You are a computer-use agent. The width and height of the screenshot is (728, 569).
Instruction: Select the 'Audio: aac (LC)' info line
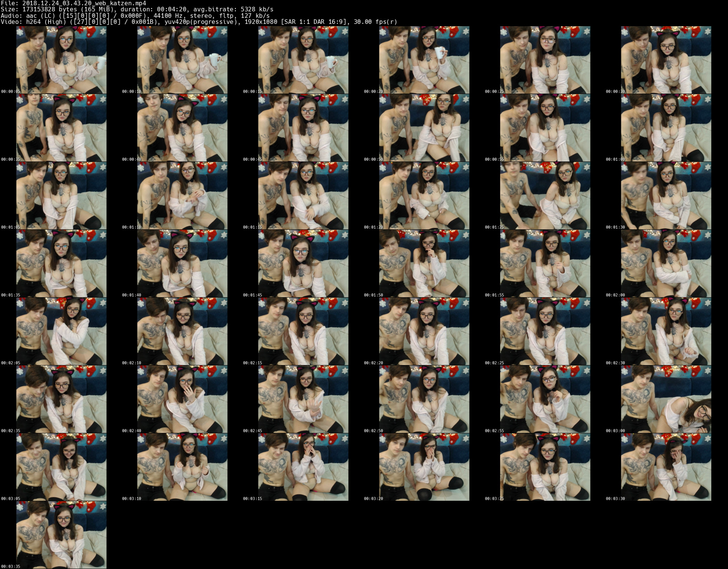[x=135, y=16]
